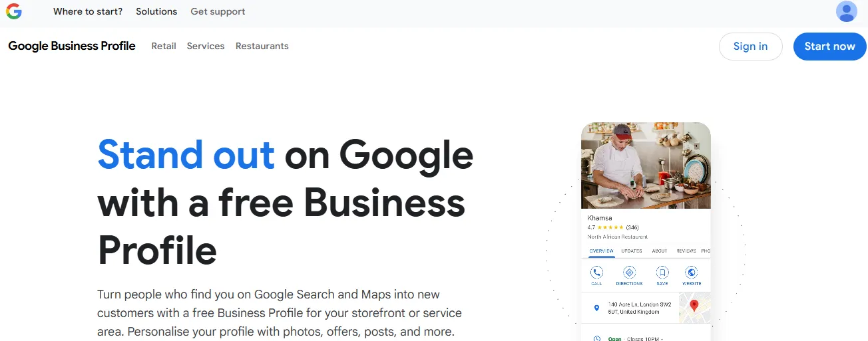The width and height of the screenshot is (868, 341).
Task: Open the Restaurants link
Action: pos(262,46)
